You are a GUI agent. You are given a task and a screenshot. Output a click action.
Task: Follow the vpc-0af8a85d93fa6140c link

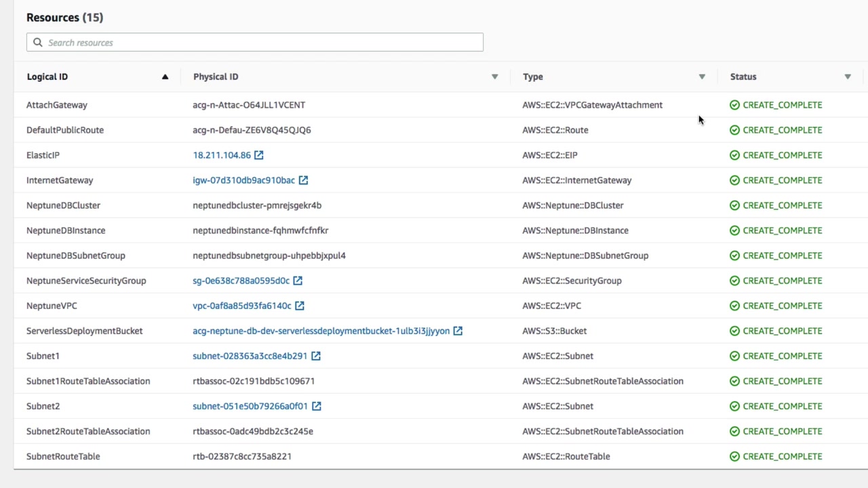click(x=241, y=306)
